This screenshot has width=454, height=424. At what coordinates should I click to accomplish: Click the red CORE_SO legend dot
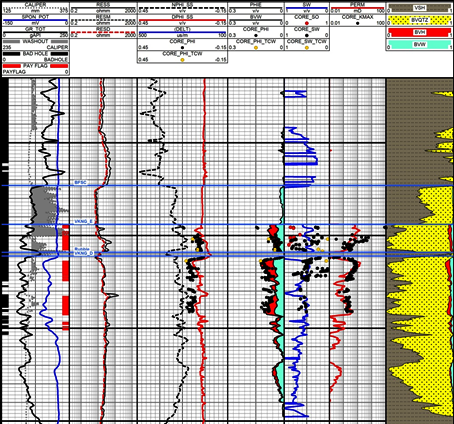click(x=307, y=23)
